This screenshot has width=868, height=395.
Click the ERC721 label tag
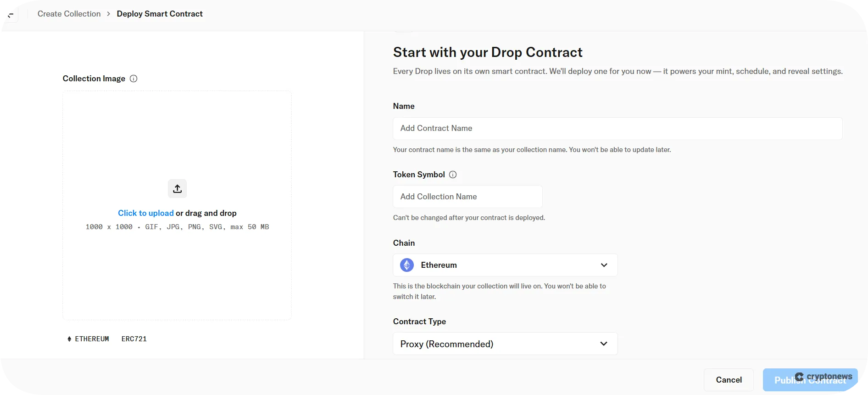coord(134,339)
